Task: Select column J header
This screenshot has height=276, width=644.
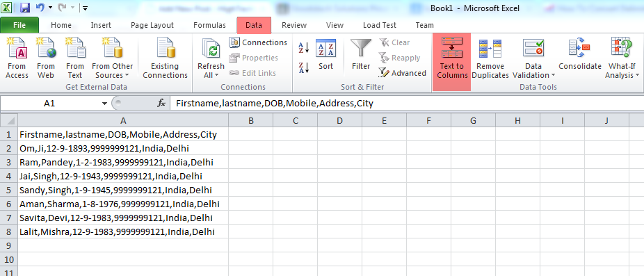Action: (606, 121)
